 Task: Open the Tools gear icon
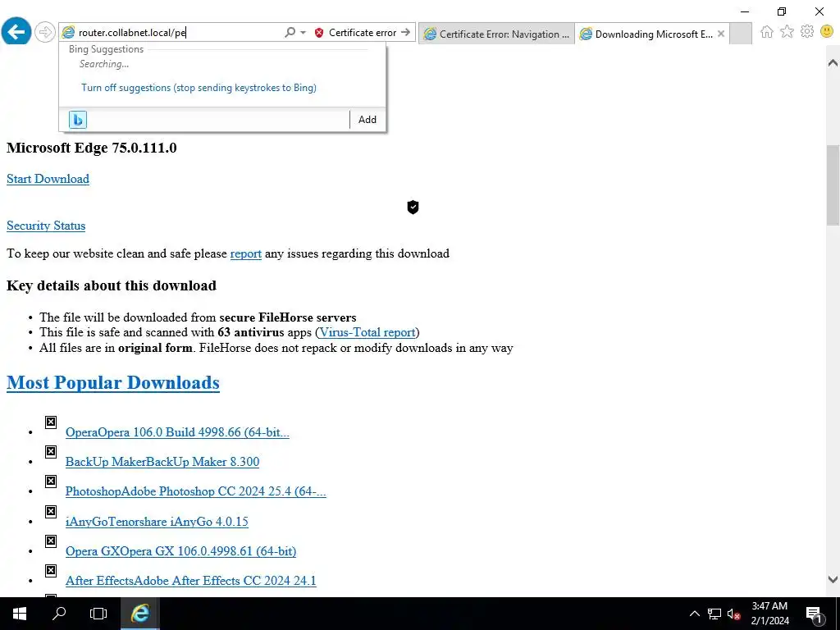click(807, 32)
